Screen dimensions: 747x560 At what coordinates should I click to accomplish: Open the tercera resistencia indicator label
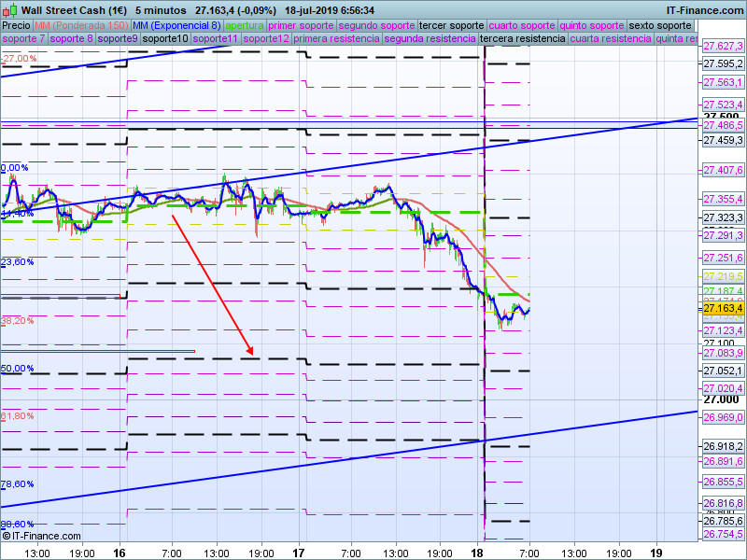coord(522,39)
